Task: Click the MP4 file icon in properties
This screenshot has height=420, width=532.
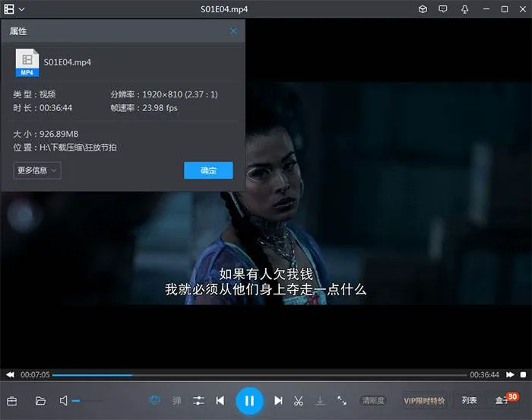Action: tap(27, 62)
